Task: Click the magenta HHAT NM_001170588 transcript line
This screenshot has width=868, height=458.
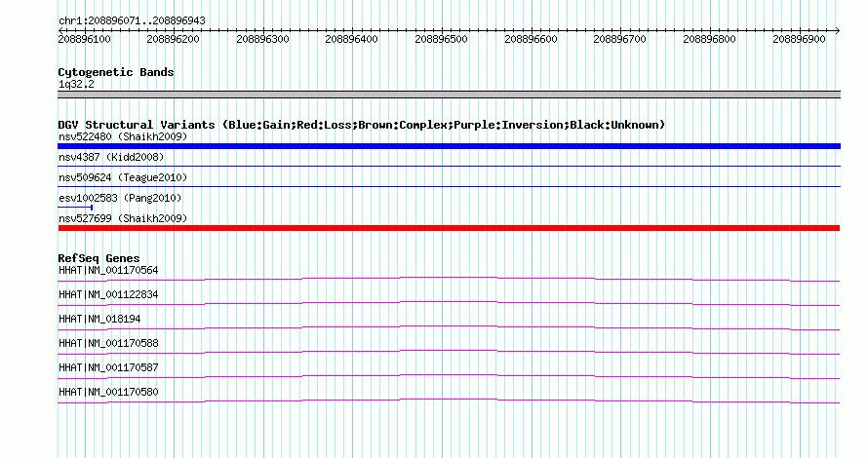Action: pos(449,353)
